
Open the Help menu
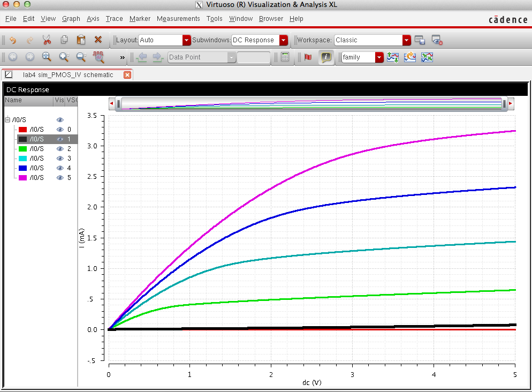(296, 19)
